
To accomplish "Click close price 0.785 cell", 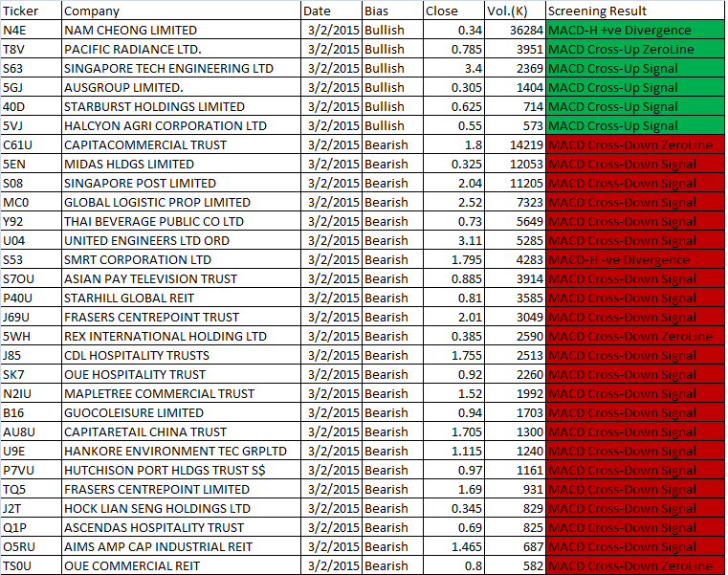I will tap(453, 49).
